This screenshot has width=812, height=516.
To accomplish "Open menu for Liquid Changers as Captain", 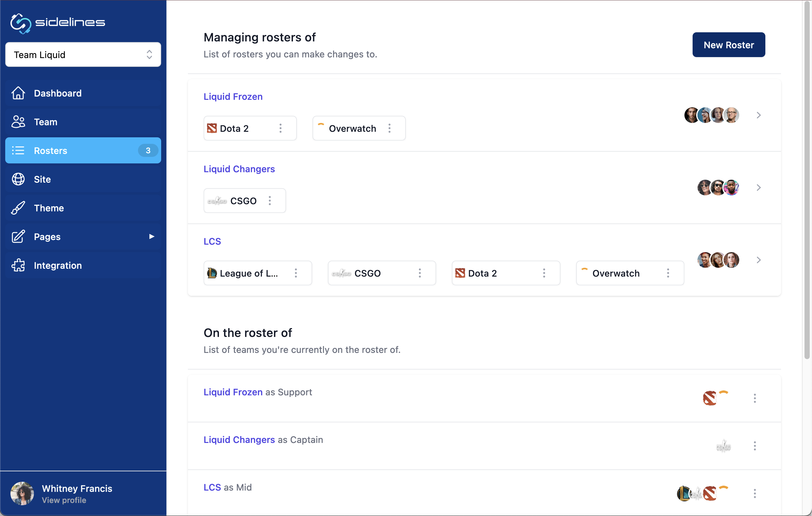I will point(755,446).
